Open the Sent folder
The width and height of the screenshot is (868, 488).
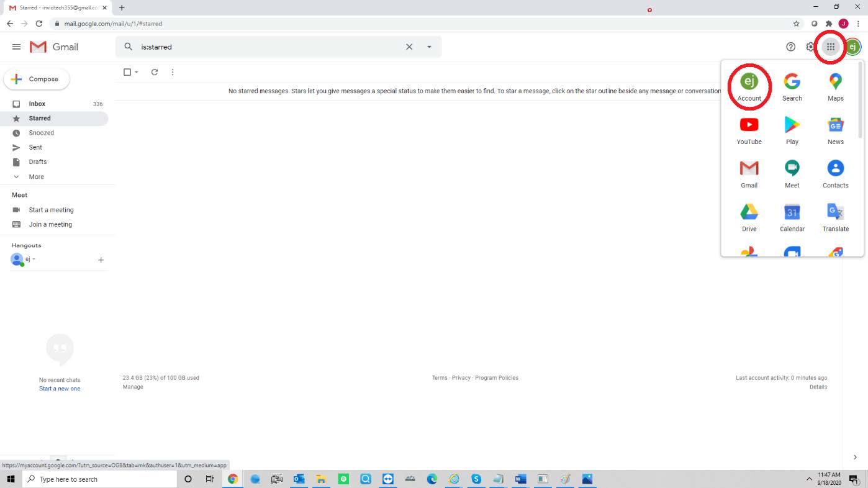[x=35, y=147]
